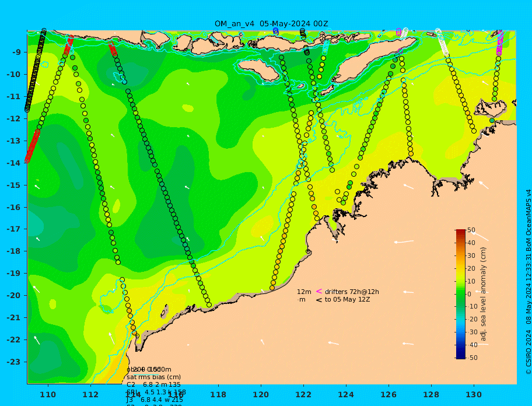Click latitude axis label -17
The height and width of the screenshot is (406, 532).
pyautogui.click(x=13, y=229)
